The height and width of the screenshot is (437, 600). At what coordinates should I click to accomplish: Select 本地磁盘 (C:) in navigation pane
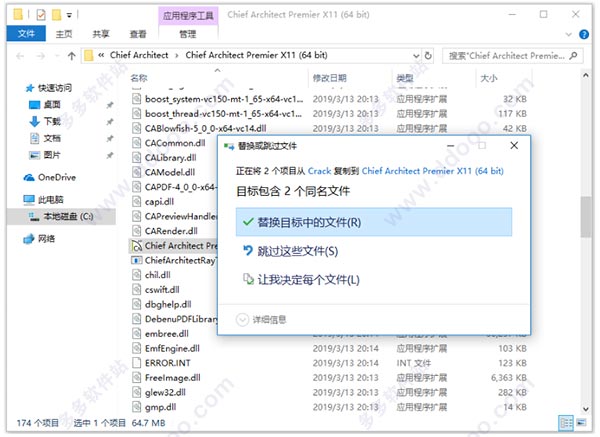pyautogui.click(x=61, y=217)
